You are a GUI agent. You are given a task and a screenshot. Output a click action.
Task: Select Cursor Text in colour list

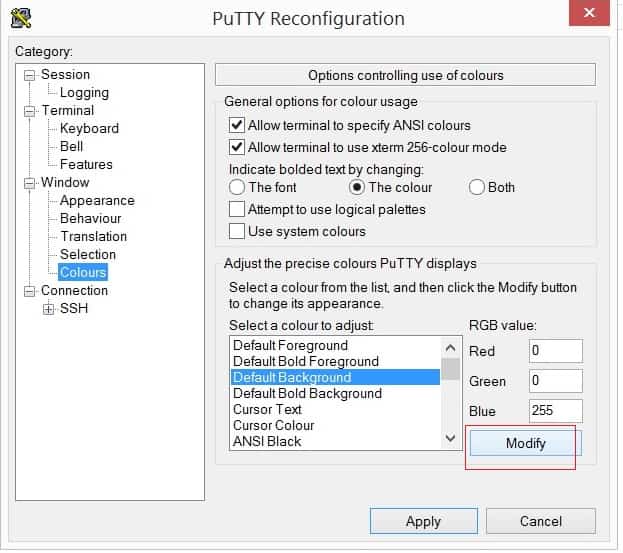(x=335, y=409)
